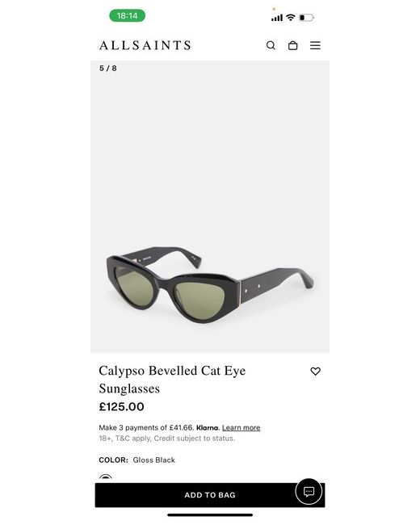Tap the ALLSAINTS logo
420x525 pixels.
(145, 45)
